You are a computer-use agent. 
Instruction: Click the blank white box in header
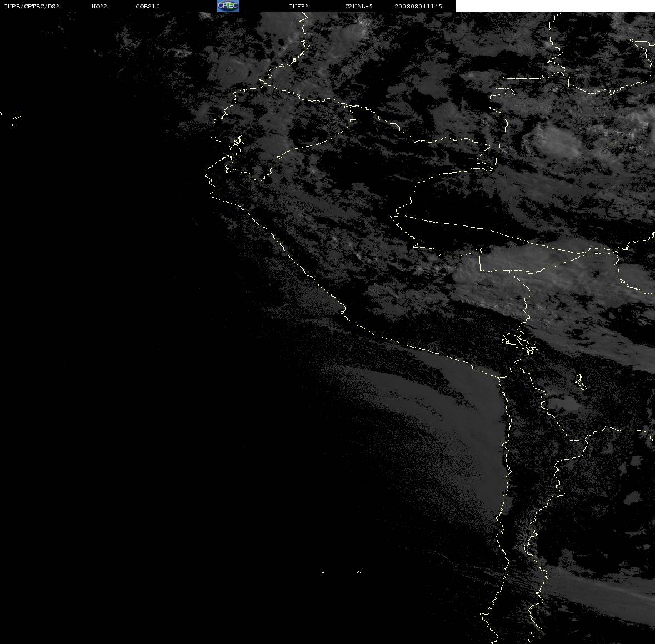pyautogui.click(x=555, y=6)
